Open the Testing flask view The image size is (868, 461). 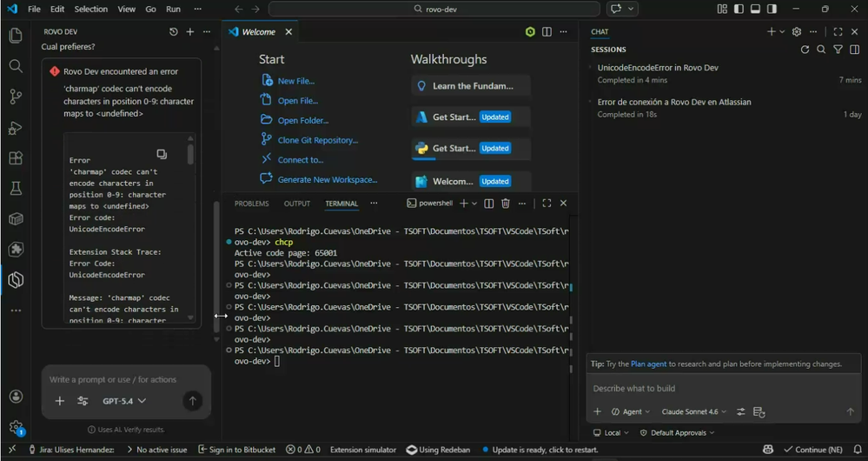(x=16, y=189)
